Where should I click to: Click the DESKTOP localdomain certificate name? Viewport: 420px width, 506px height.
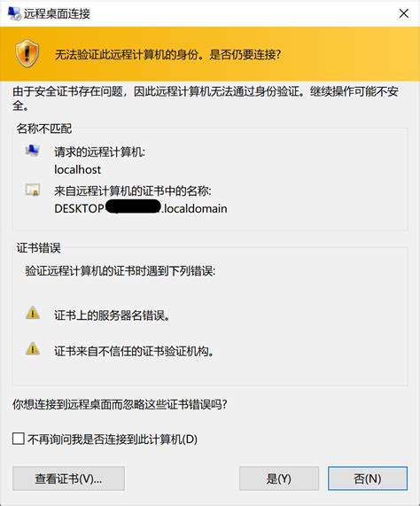click(141, 208)
